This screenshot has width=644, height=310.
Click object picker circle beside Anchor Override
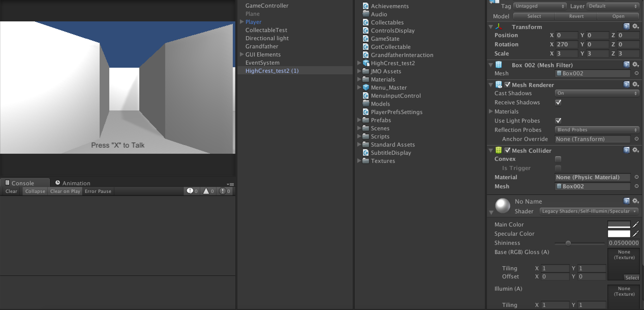pos(636,139)
